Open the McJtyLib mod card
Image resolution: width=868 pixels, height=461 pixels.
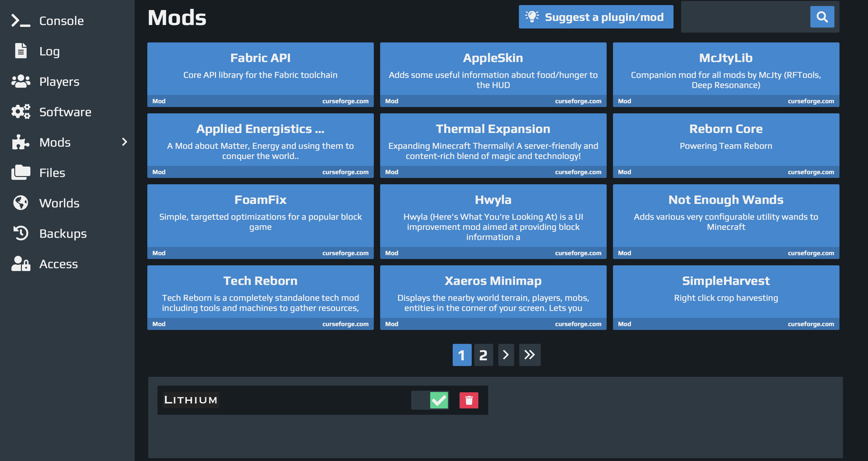(x=726, y=75)
